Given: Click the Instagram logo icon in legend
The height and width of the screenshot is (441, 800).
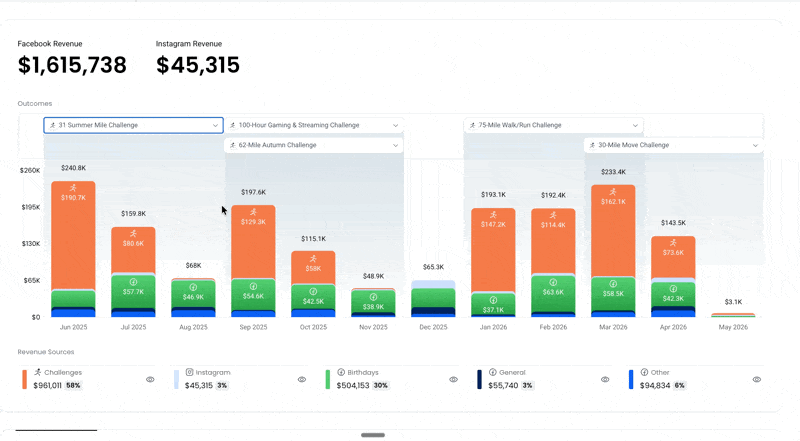Looking at the screenshot, I should 189,372.
